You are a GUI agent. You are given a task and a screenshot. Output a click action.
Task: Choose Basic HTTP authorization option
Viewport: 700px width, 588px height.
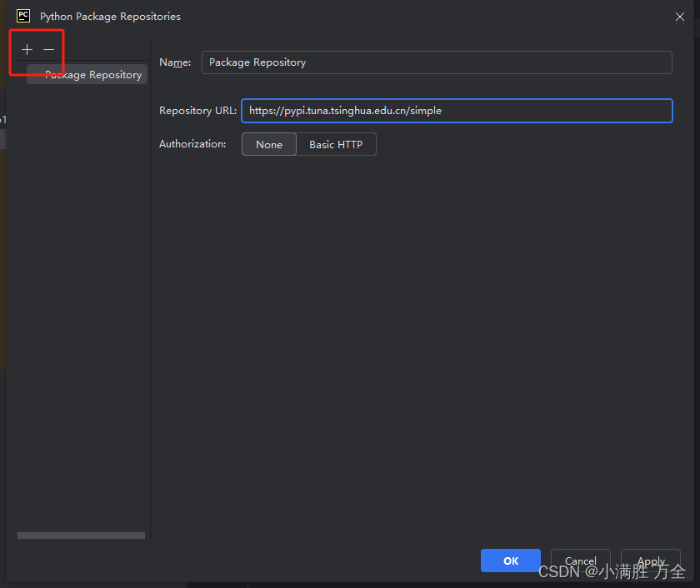pos(336,145)
